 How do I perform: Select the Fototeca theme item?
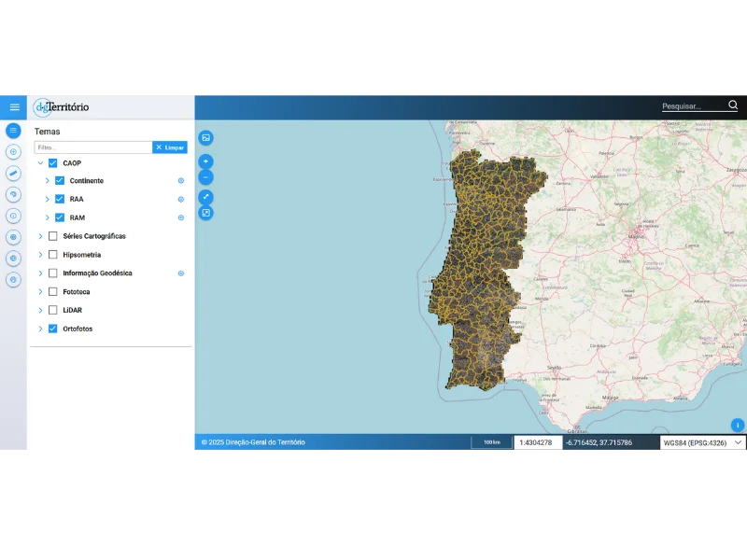tap(77, 292)
